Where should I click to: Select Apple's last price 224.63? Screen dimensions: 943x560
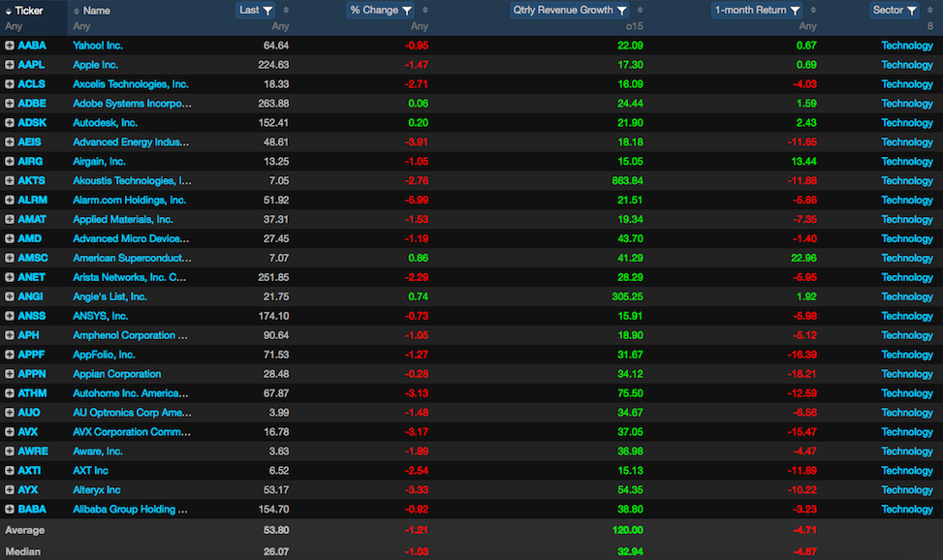tap(273, 64)
